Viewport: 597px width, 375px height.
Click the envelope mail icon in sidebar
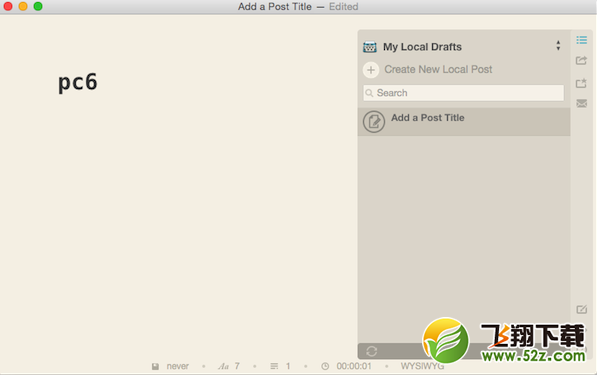[581, 103]
